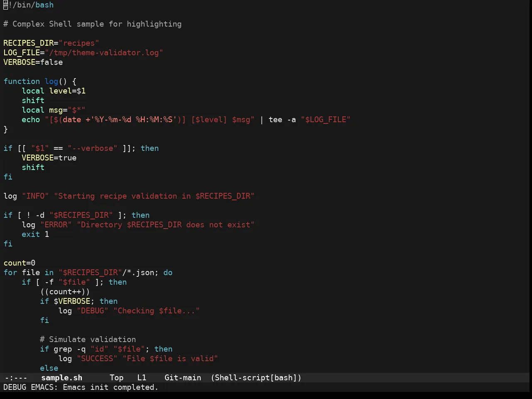Place cursor on the #!/bin/bash shebang line

29,5
